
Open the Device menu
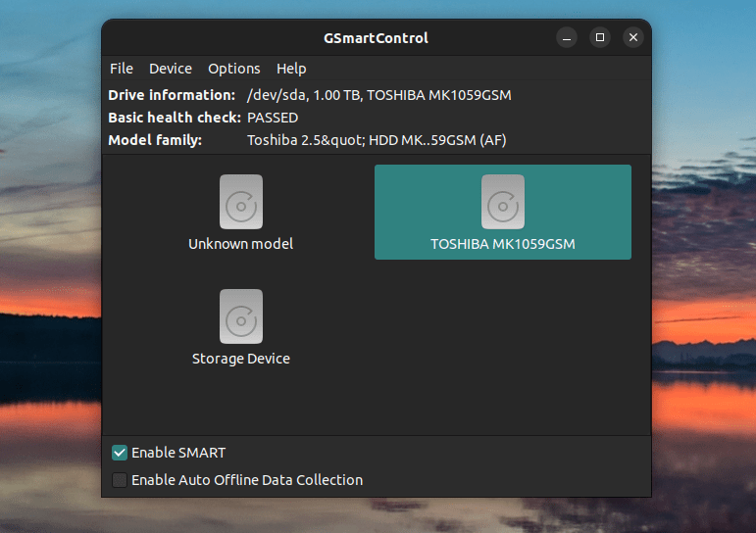(171, 69)
